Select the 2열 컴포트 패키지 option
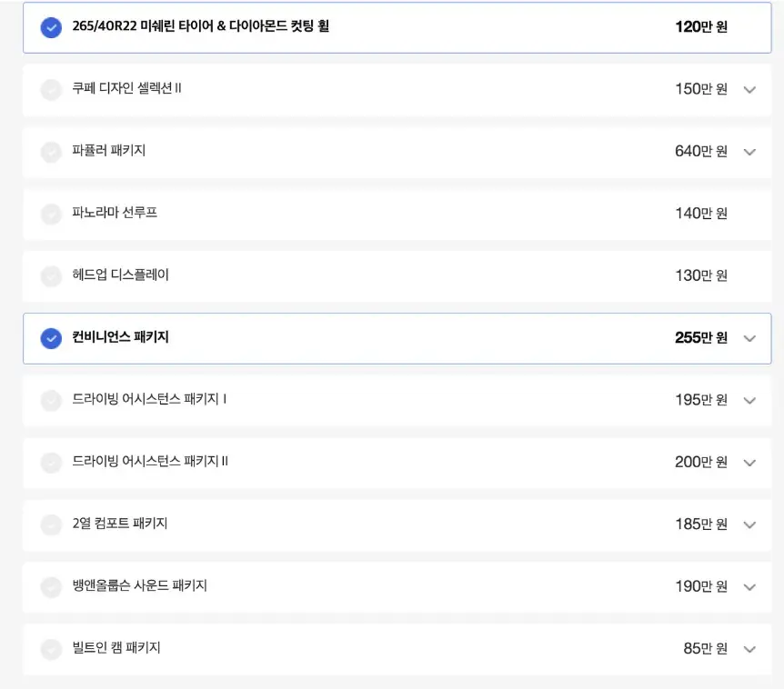The width and height of the screenshot is (784, 689). [x=51, y=524]
